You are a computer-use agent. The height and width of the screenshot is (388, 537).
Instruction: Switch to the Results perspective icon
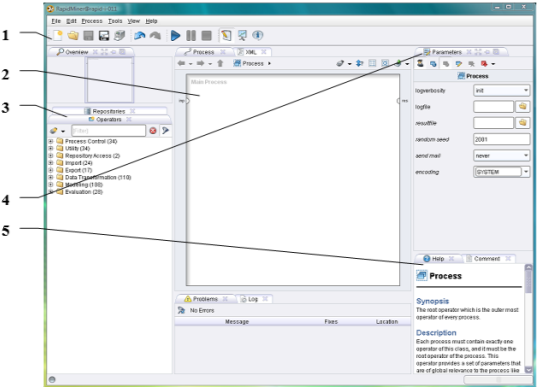tap(242, 35)
